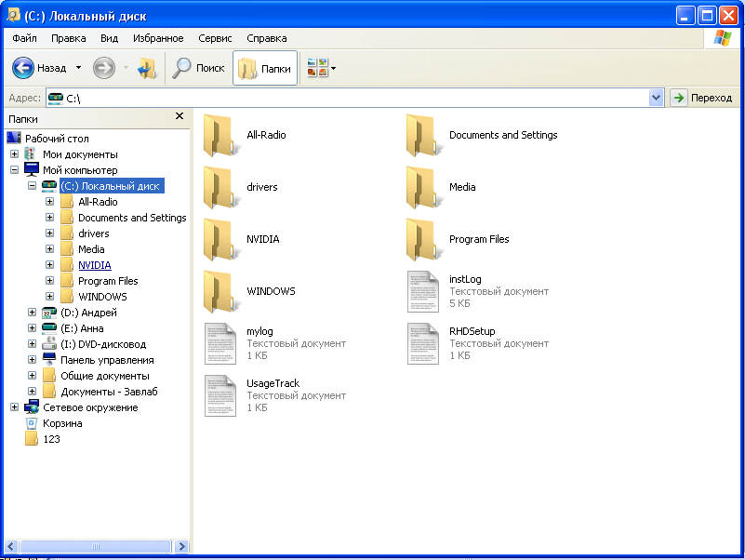Select Документы - Завлаб in tree
745x560 pixels.
pyautogui.click(x=109, y=392)
